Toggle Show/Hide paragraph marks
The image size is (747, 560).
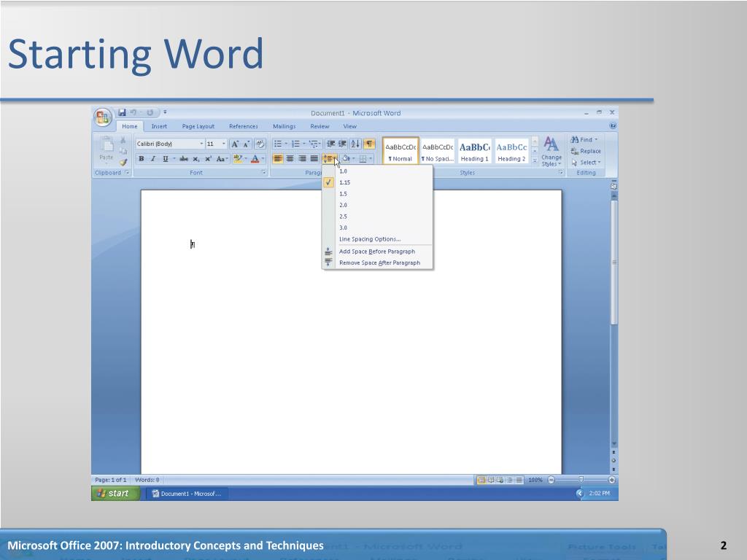click(x=369, y=144)
